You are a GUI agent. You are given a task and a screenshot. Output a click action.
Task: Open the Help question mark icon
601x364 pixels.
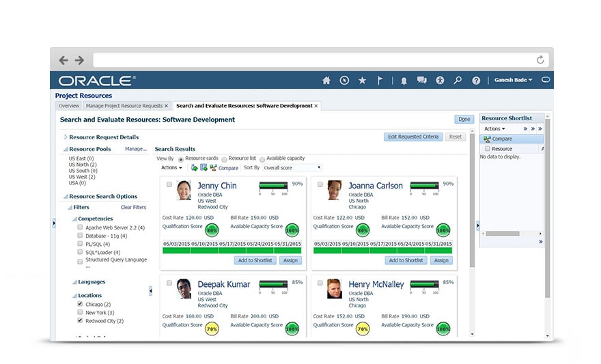476,81
